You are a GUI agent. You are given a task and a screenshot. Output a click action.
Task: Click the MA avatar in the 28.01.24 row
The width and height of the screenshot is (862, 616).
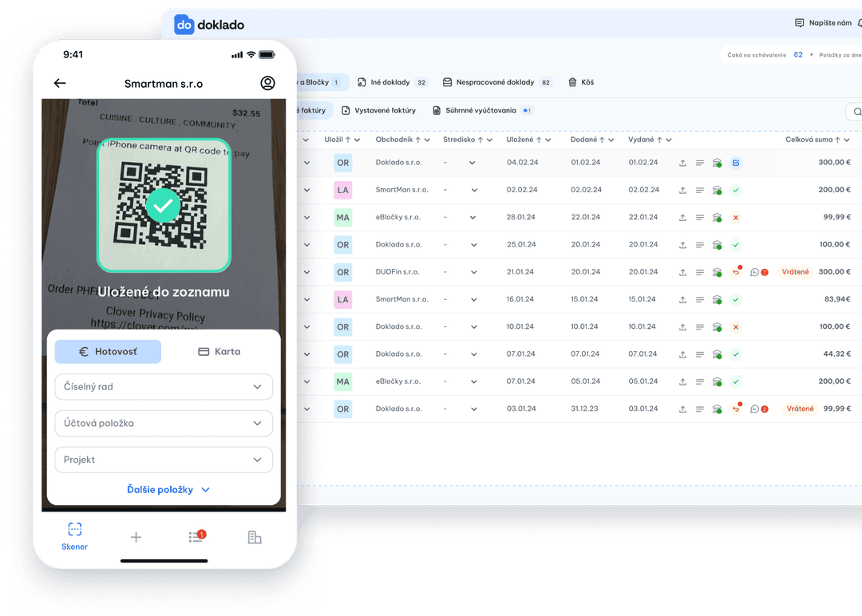pyautogui.click(x=342, y=218)
